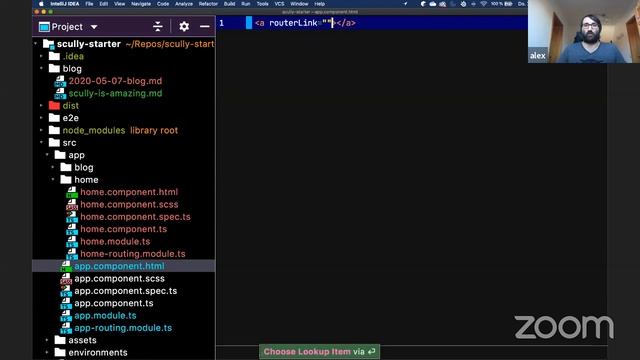Viewport: 640px width, 360px height.
Task: Click the closing </a> tag in editor
Action: 346,23
